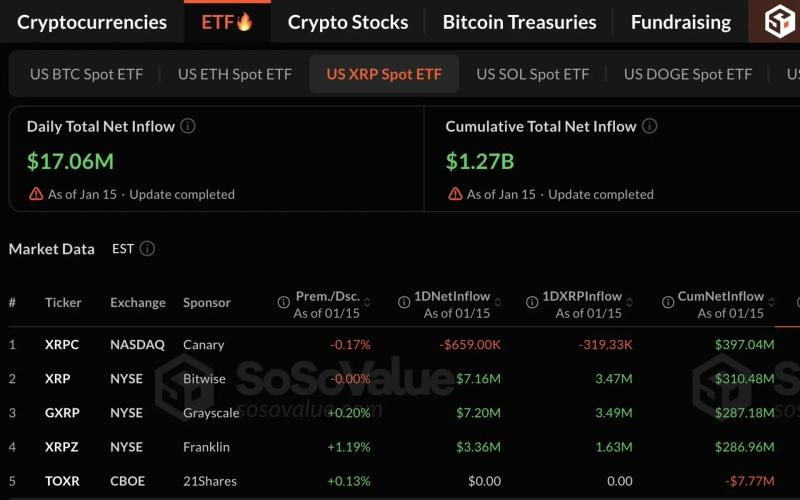Select US BTC Spot ETF sub-tab

pos(86,74)
